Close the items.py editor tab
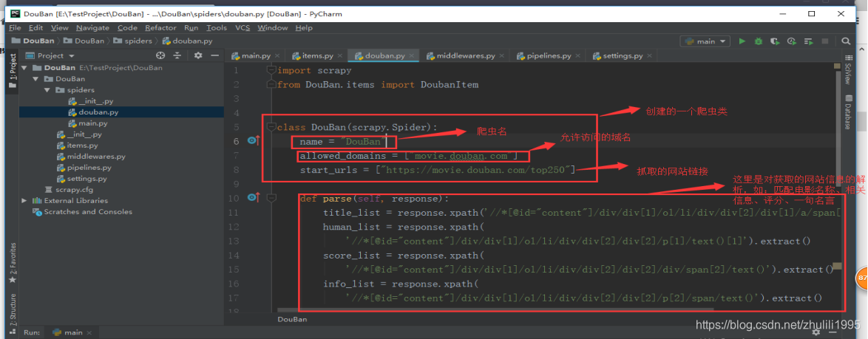The image size is (868, 339). tap(340, 56)
